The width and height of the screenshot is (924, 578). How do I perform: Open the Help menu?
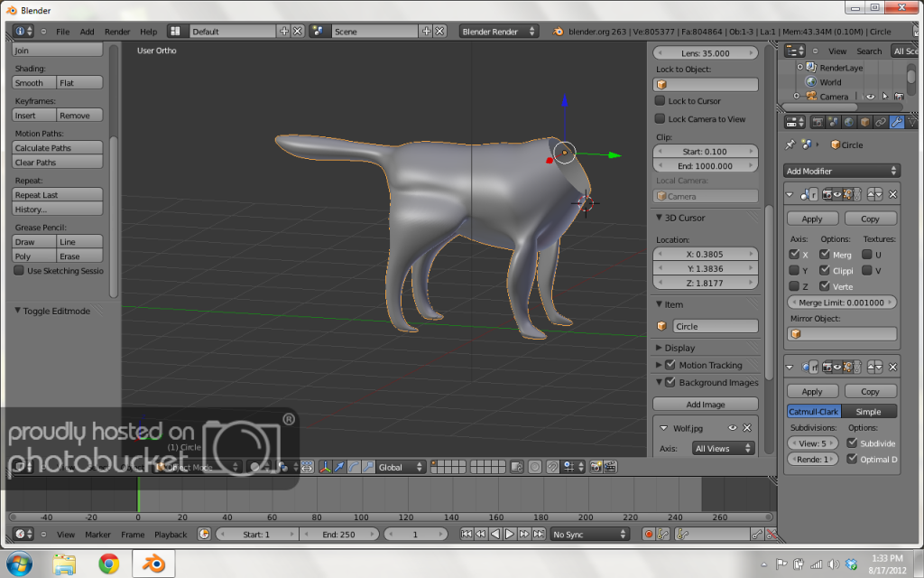[x=149, y=32]
